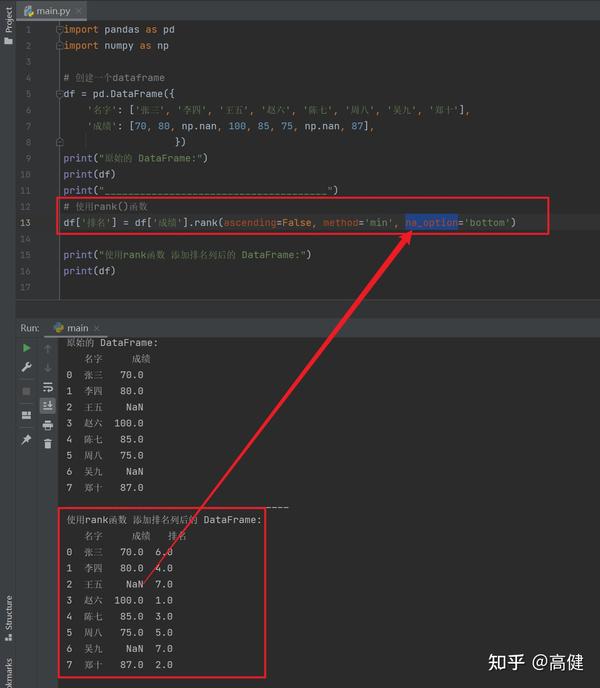Collapse the df DataFrame definition fold
The width and height of the screenshot is (600, 688).
(60, 94)
